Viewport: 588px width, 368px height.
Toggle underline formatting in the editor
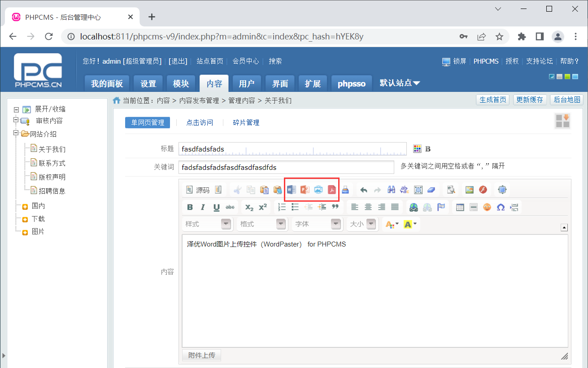pos(216,207)
